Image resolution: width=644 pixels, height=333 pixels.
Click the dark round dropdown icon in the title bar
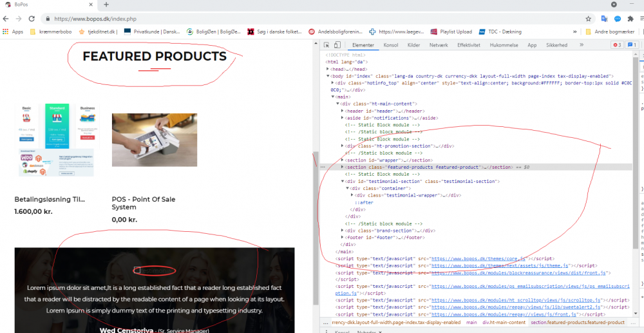pos(614,5)
